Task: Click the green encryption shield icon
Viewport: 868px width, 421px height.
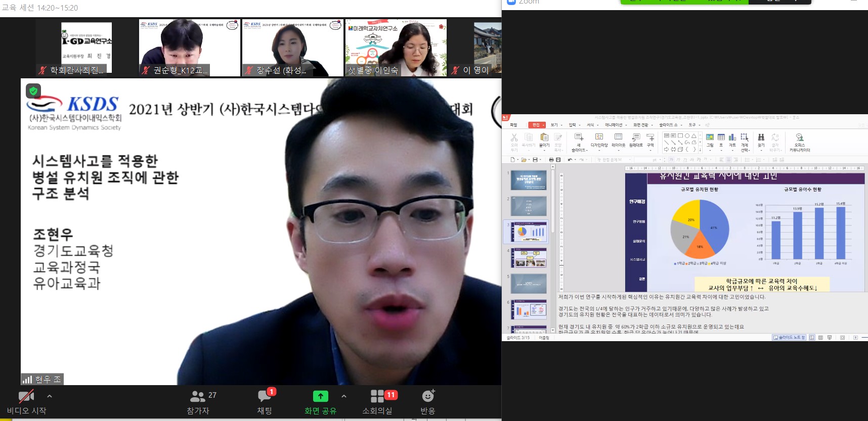Action: [x=33, y=91]
